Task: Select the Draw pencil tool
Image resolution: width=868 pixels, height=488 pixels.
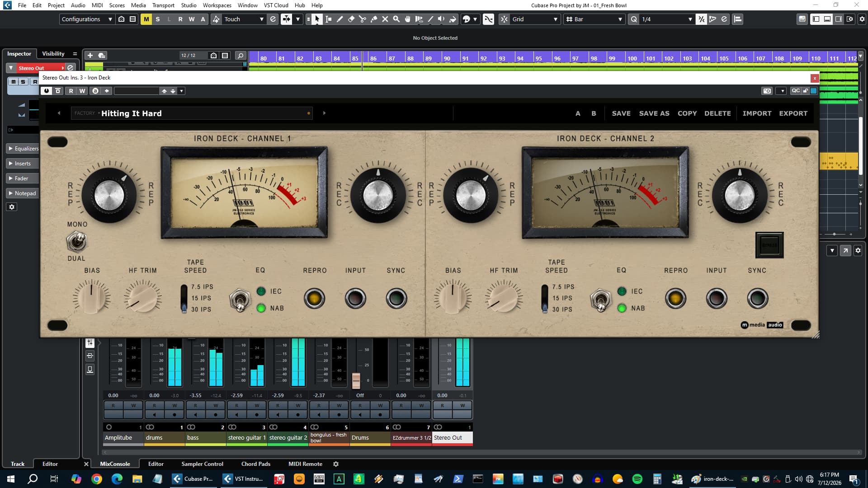Action: (x=340, y=19)
